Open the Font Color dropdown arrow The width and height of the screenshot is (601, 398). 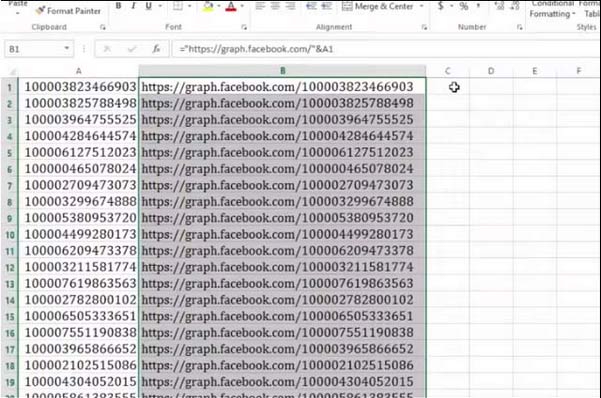[x=242, y=6]
